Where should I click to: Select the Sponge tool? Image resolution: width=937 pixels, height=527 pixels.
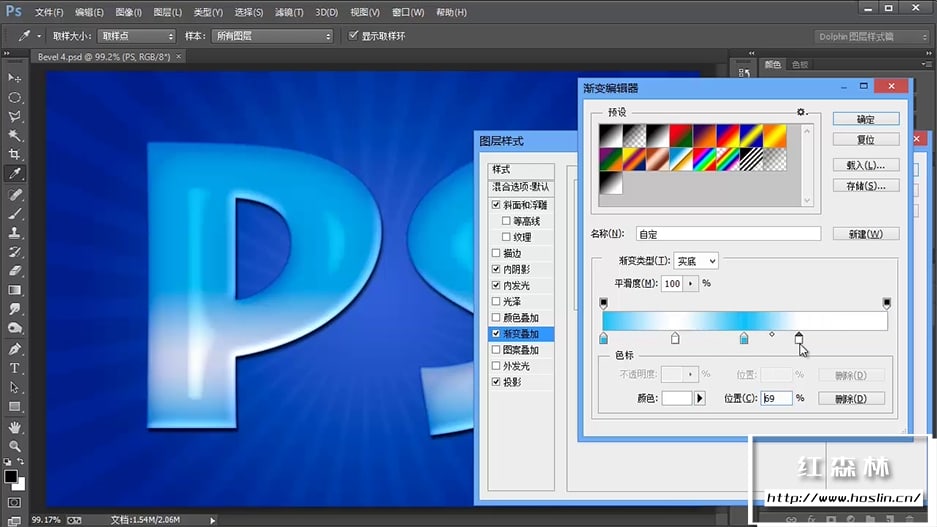[x=14, y=329]
